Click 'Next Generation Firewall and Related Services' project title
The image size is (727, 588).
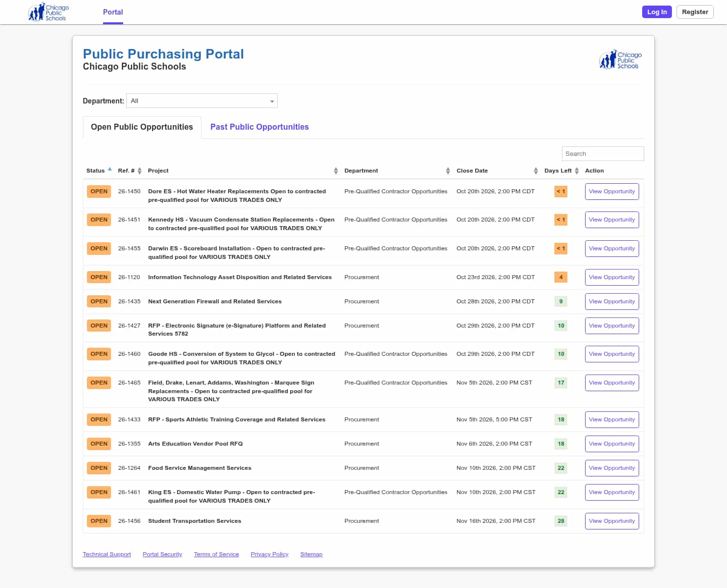215,301
